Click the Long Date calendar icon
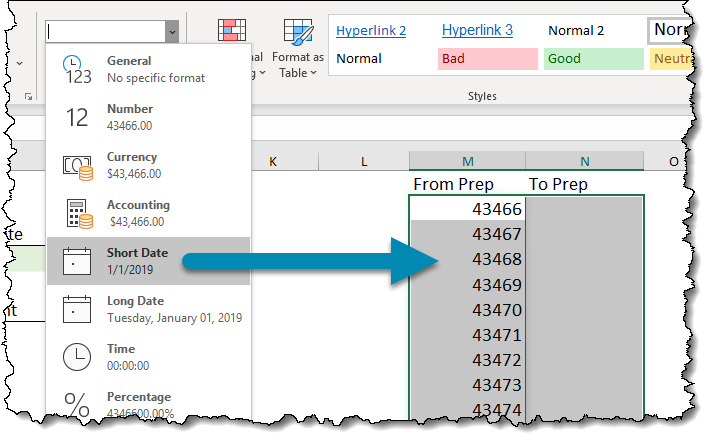The image size is (714, 444). (x=77, y=309)
